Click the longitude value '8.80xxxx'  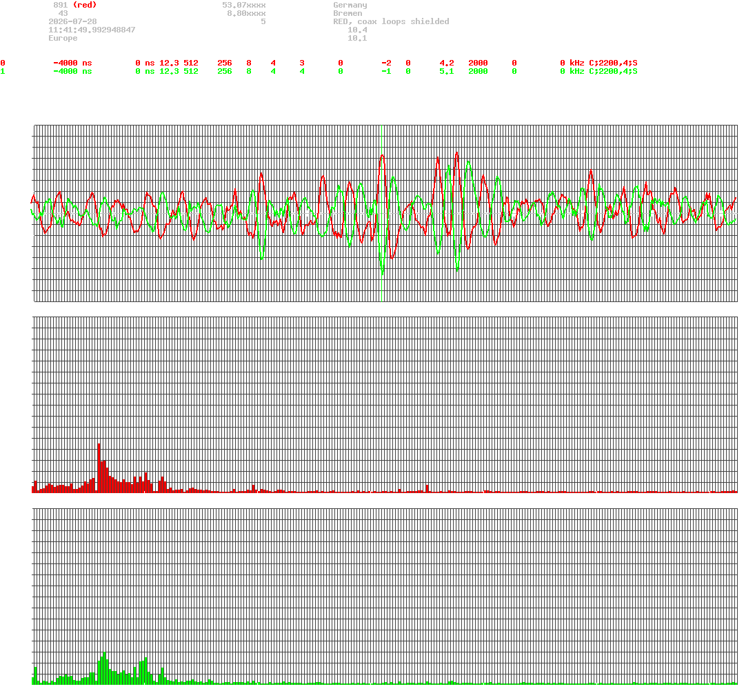point(247,13)
